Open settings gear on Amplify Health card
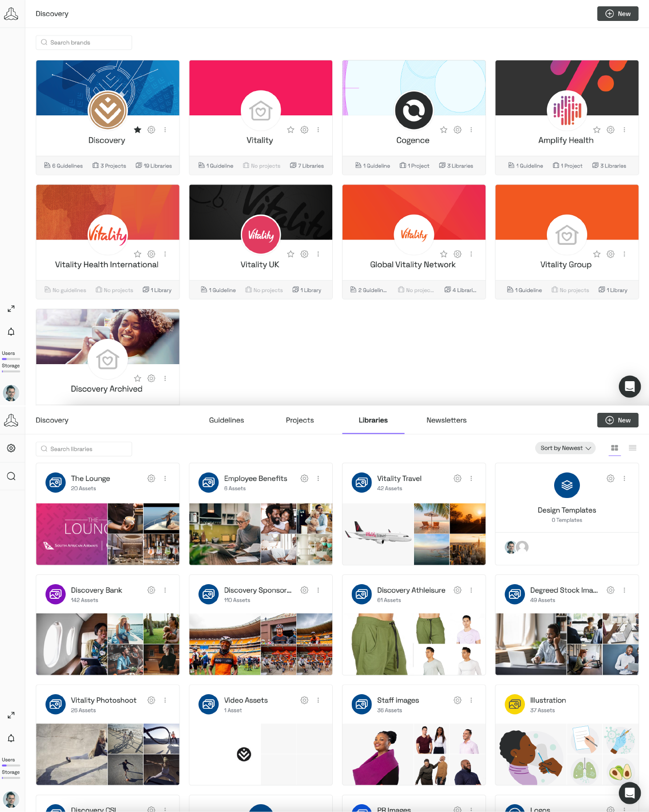The height and width of the screenshot is (812, 649). pos(611,130)
